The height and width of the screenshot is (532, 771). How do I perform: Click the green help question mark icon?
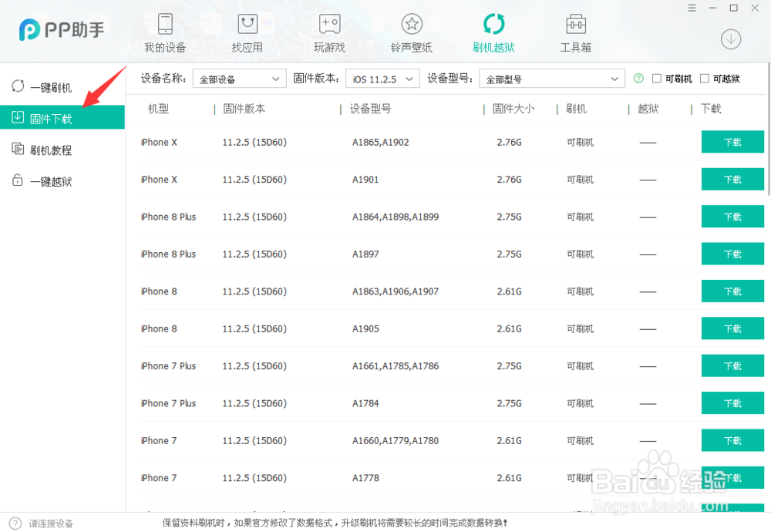(638, 78)
